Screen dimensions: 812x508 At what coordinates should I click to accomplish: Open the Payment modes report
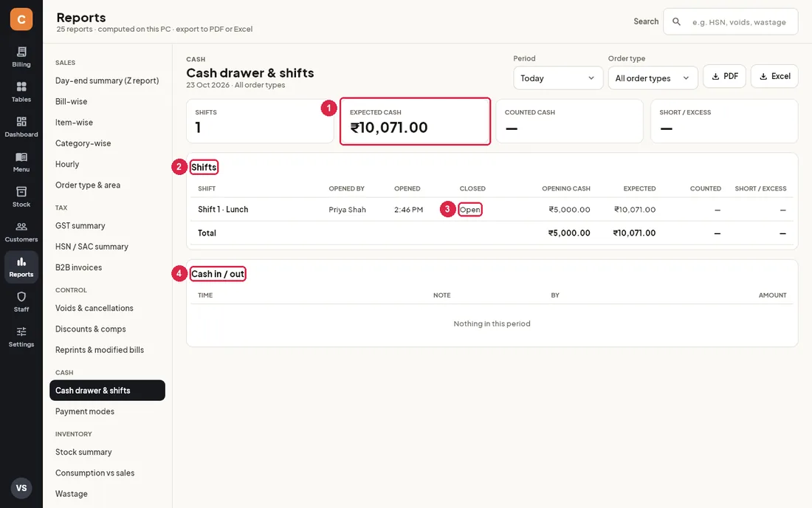pyautogui.click(x=107, y=411)
